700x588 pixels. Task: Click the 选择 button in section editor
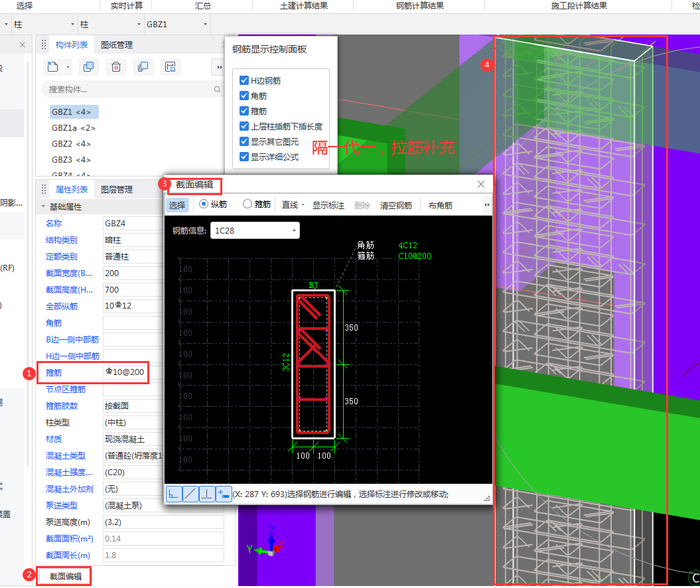click(x=177, y=205)
